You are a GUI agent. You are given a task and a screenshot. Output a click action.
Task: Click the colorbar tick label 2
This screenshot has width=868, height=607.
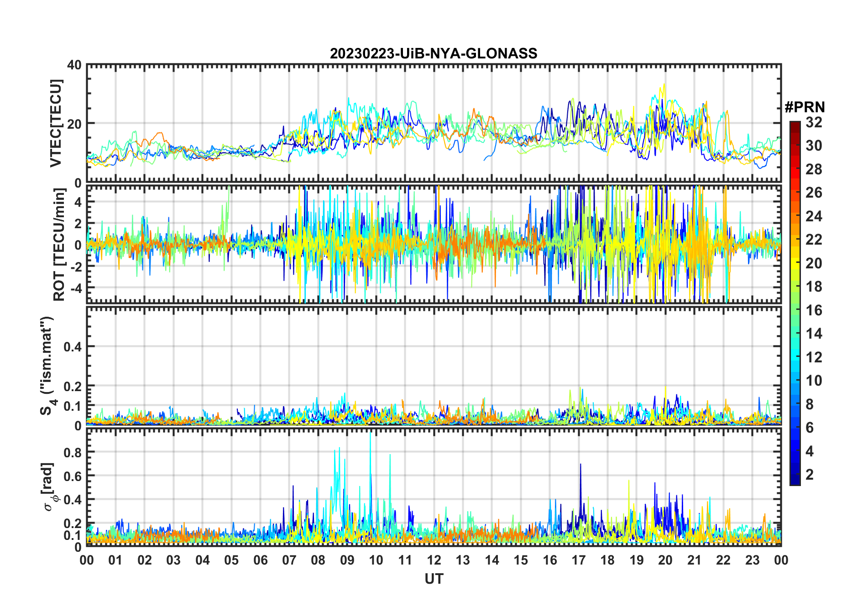click(810, 475)
